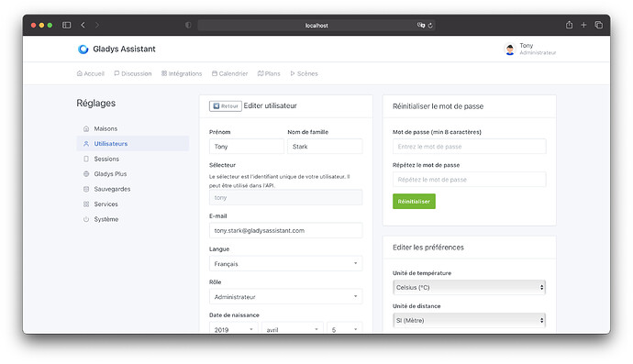Click the Réglages heading
633x364 pixels.
96,104
